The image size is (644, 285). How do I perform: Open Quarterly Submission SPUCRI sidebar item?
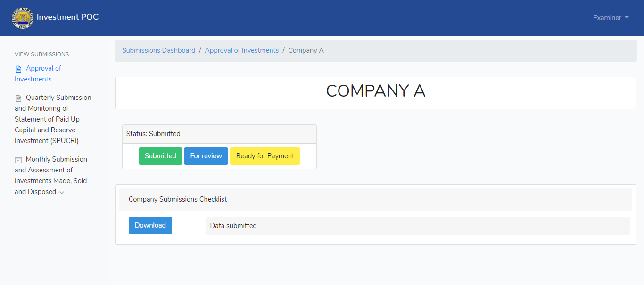tap(53, 119)
